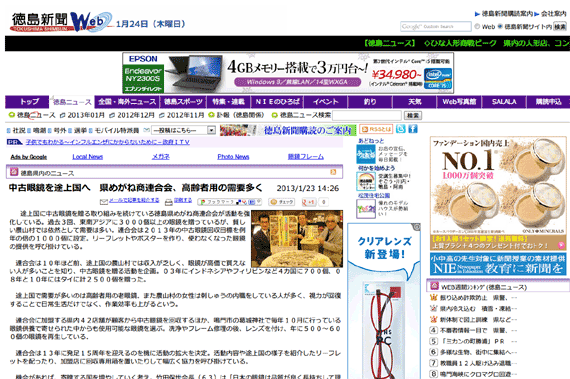
Task: Open the SALALA tab
Action: pyautogui.click(x=504, y=102)
